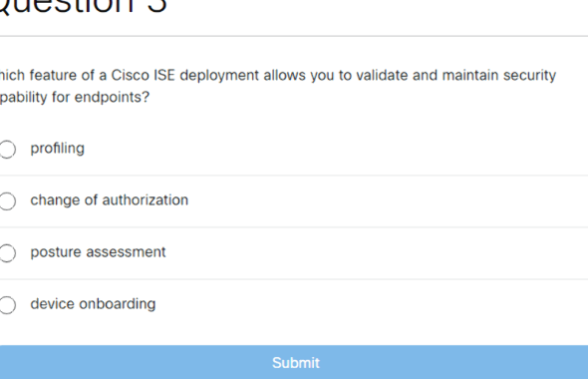Click the Cisco ISE deployment question text
This screenshot has height=379, width=588.
[x=278, y=86]
